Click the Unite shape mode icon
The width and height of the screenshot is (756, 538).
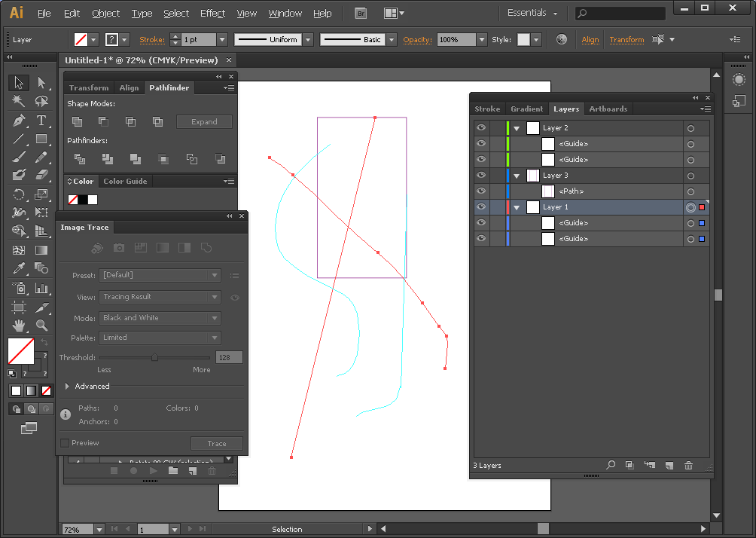pyautogui.click(x=77, y=121)
